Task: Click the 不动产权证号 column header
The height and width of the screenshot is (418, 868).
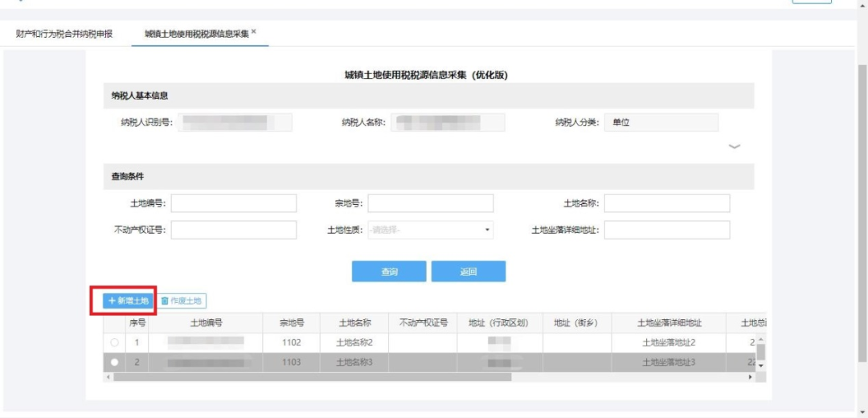Action: pyautogui.click(x=423, y=323)
